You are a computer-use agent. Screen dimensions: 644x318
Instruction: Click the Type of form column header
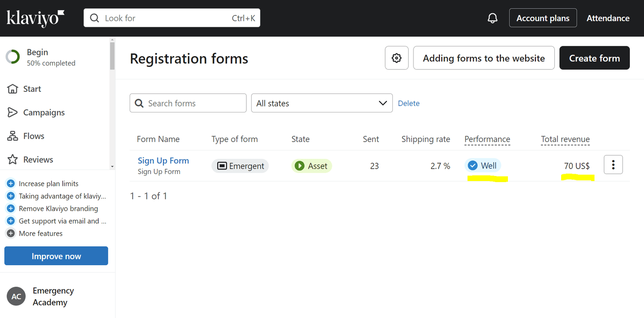click(234, 139)
